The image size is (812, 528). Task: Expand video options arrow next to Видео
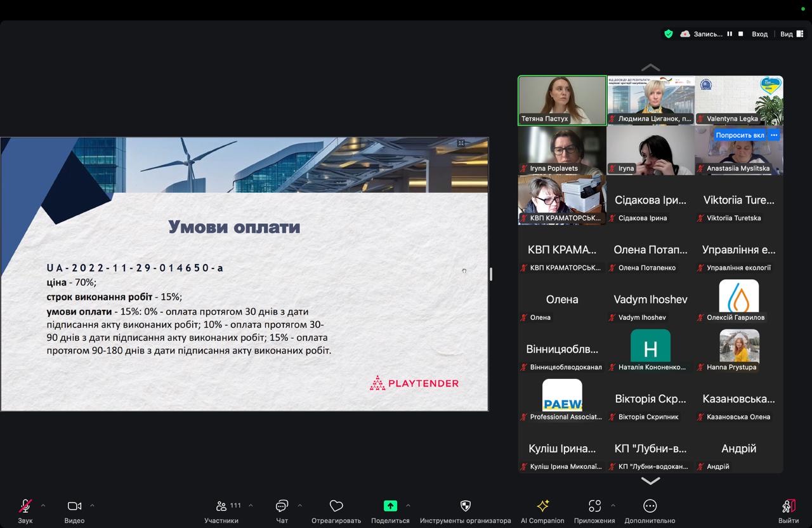92,506
